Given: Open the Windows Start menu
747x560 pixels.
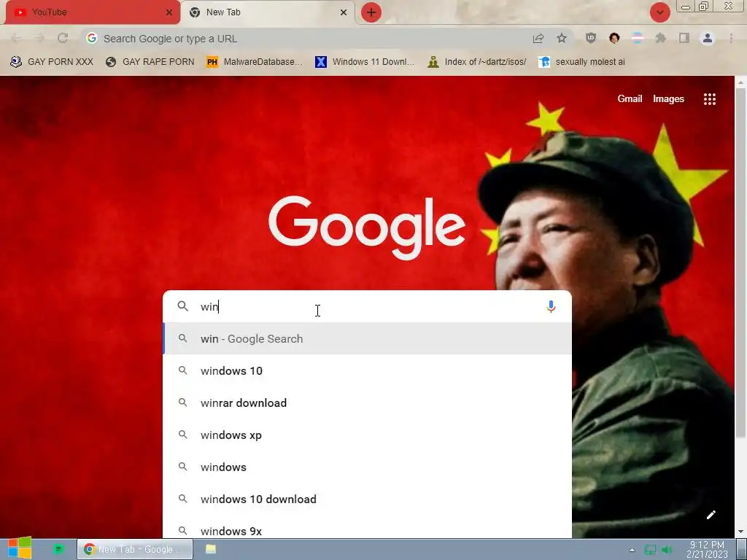Looking at the screenshot, I should click(20, 548).
